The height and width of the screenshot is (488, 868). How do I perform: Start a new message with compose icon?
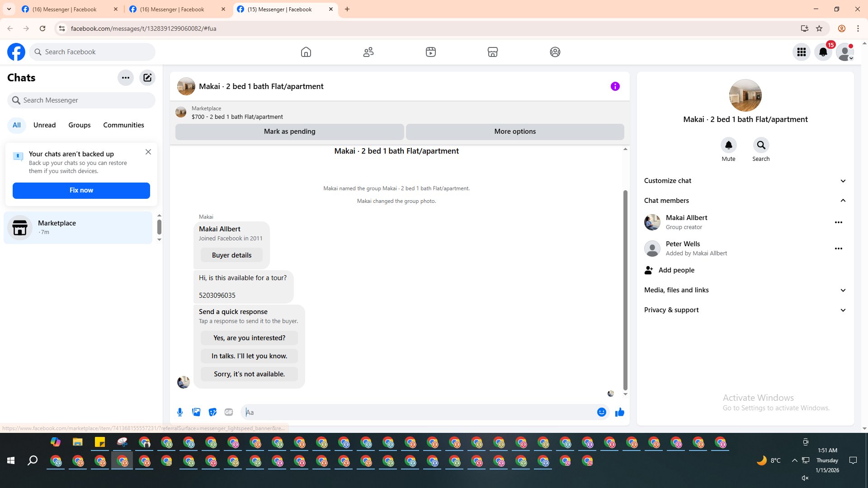(147, 78)
